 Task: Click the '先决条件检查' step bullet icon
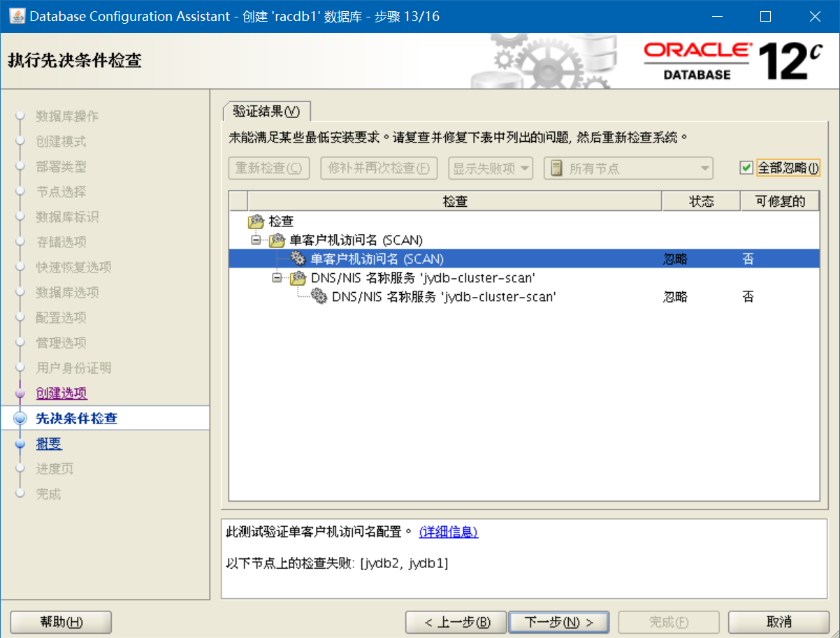(x=20, y=419)
